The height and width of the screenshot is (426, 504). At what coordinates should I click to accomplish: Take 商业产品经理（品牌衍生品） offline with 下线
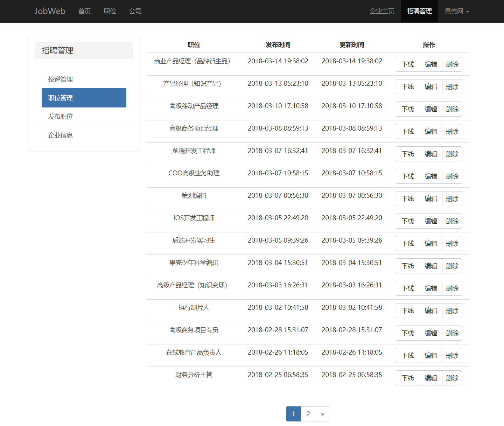(407, 64)
